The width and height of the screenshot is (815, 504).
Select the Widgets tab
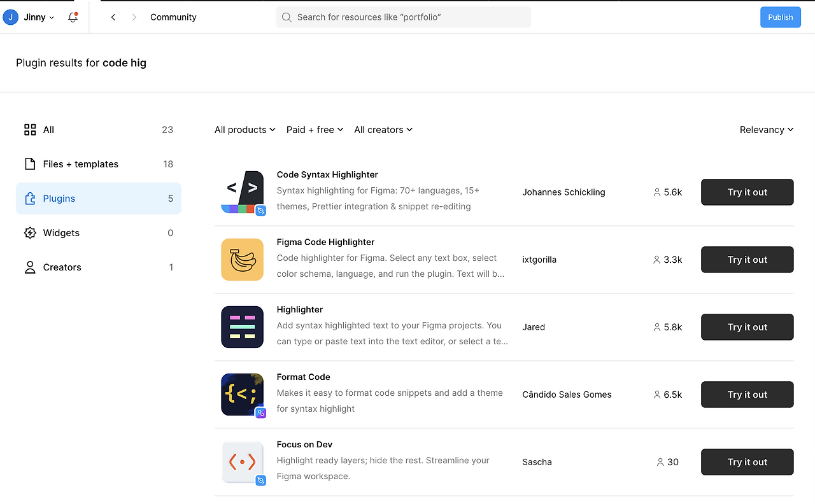point(99,233)
